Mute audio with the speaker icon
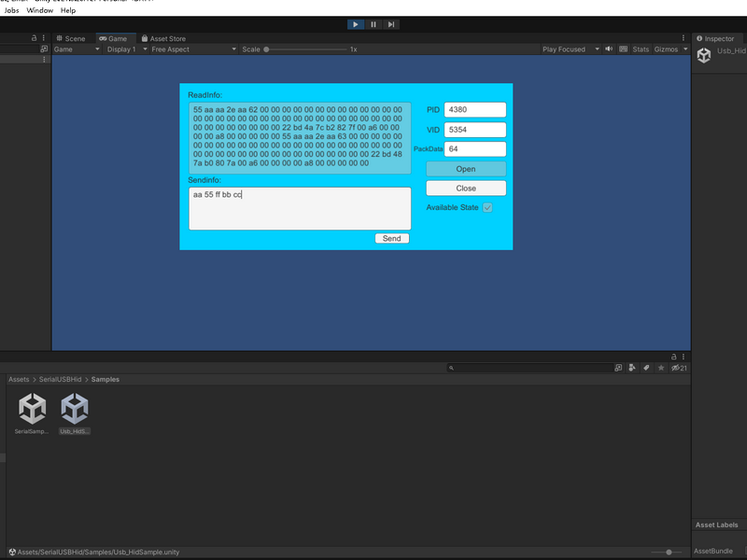The image size is (747, 560). [609, 49]
